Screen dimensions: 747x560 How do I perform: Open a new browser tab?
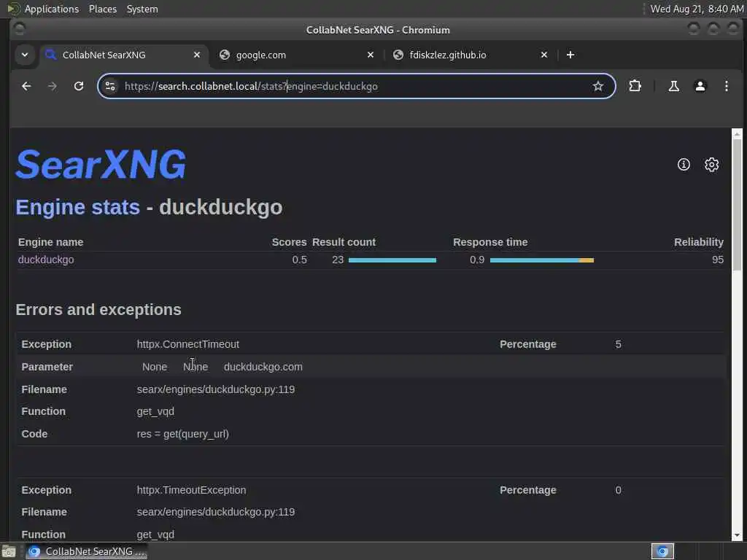click(x=570, y=55)
